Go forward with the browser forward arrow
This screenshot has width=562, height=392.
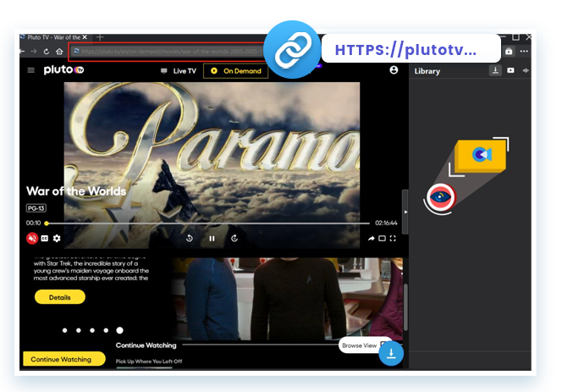pyautogui.click(x=34, y=52)
